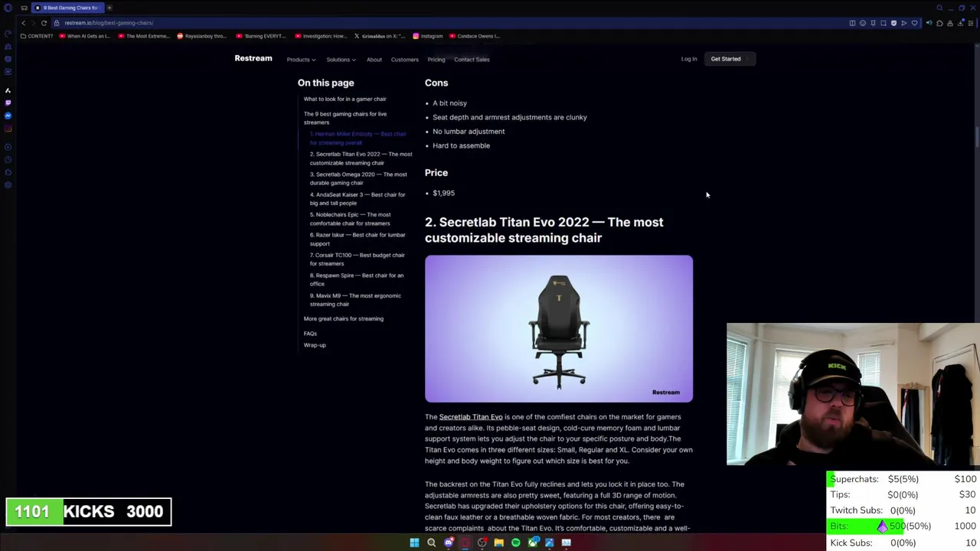Open Customers in the Restream nav
Image resolution: width=980 pixels, height=551 pixels.
404,60
